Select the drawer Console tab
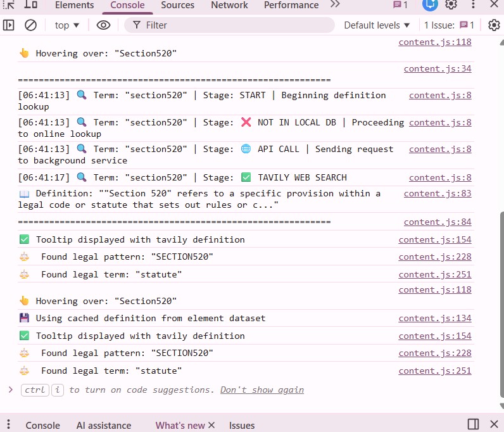This screenshot has height=432, width=504. (42, 425)
